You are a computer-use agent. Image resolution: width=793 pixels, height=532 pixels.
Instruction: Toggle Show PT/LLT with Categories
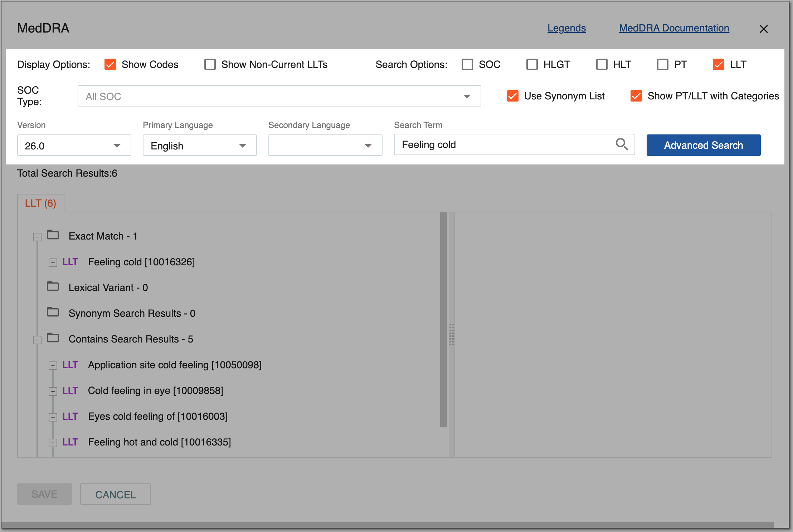(636, 96)
